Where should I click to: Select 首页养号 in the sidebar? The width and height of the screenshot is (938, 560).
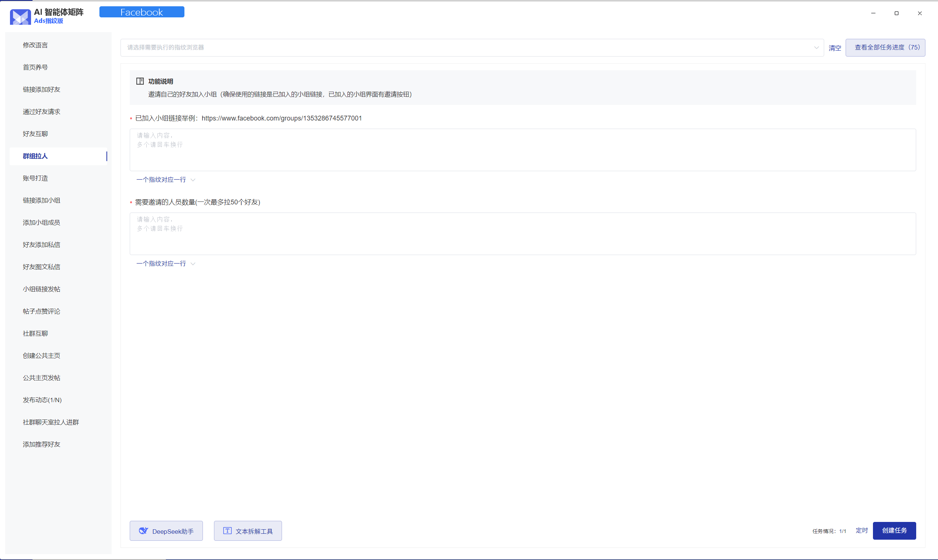(35, 67)
